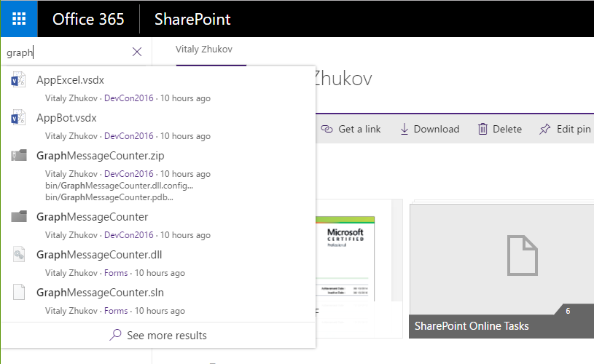Open the Office 365 home link

(88, 19)
